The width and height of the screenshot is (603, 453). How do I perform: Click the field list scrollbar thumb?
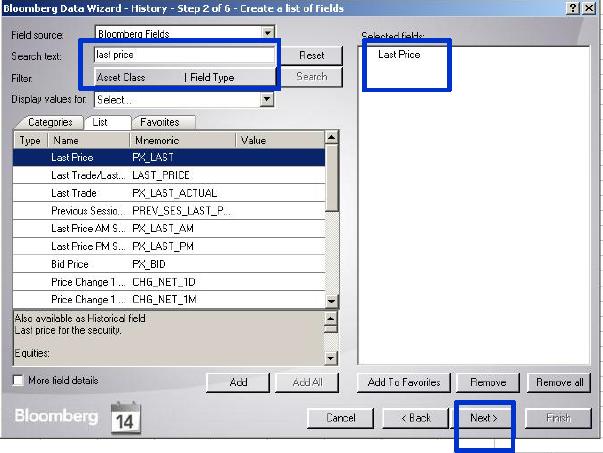(331, 178)
